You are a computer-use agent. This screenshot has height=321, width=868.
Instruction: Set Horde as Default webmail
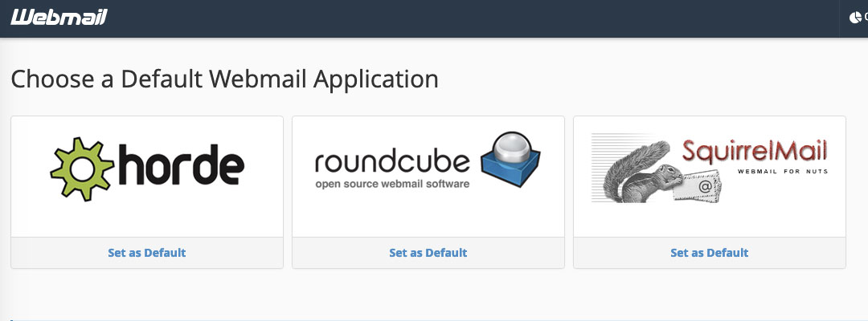point(147,253)
